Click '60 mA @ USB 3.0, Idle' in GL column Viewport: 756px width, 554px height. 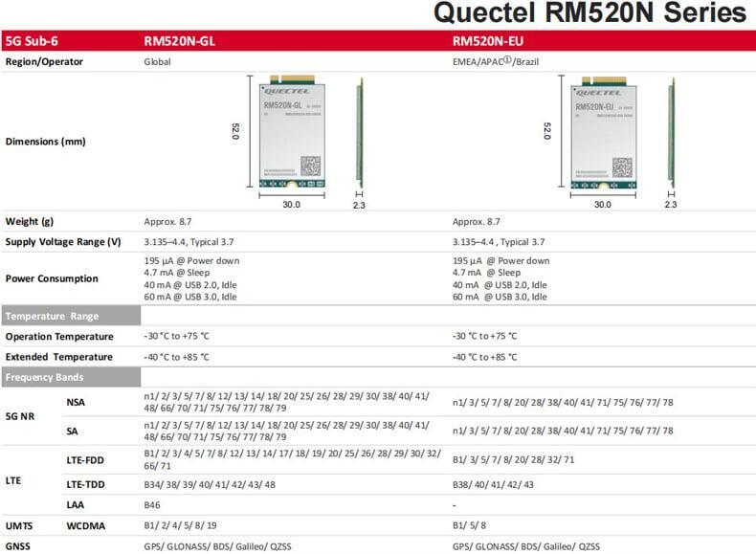(190, 297)
